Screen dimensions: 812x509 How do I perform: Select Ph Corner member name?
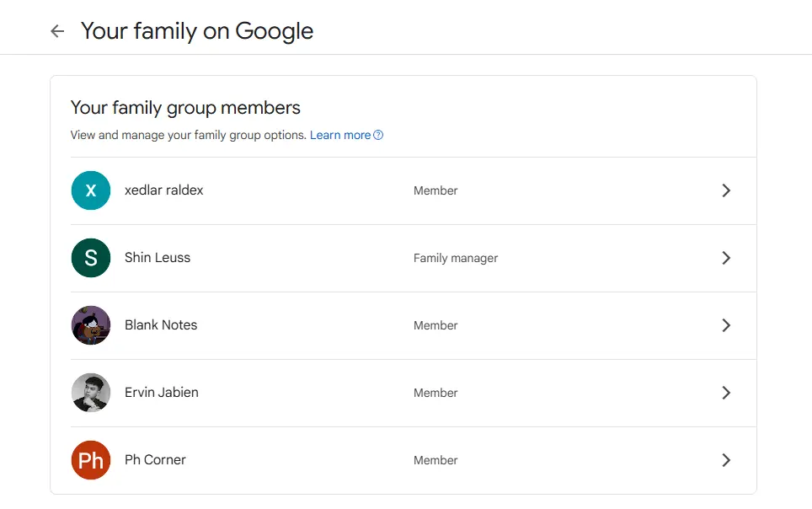coord(155,460)
